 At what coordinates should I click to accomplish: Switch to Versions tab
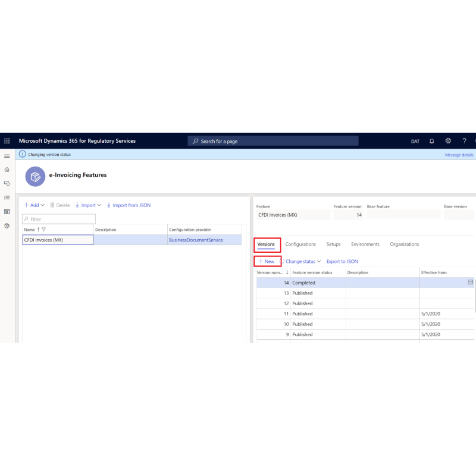266,245
